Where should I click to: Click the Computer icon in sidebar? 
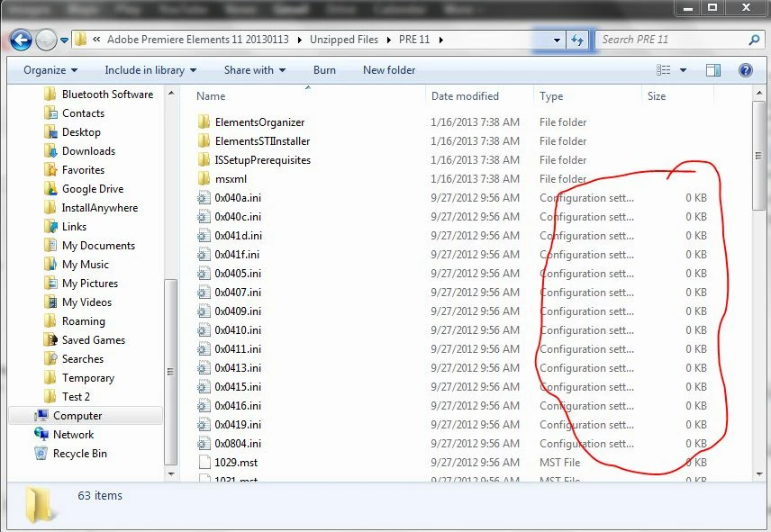click(x=41, y=416)
